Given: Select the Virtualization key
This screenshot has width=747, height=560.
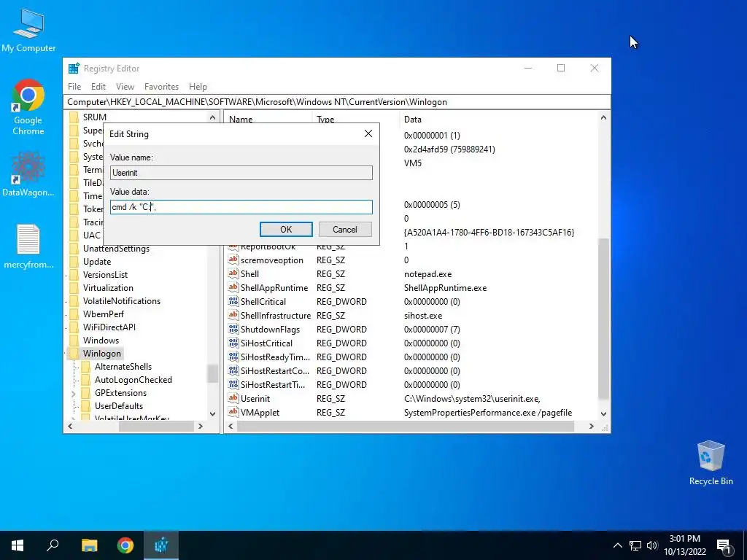Looking at the screenshot, I should 108,287.
